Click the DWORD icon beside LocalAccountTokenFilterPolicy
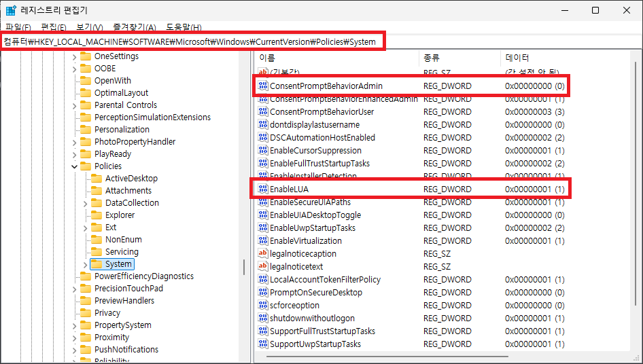Viewport: 643px width, 364px height. coord(263,280)
